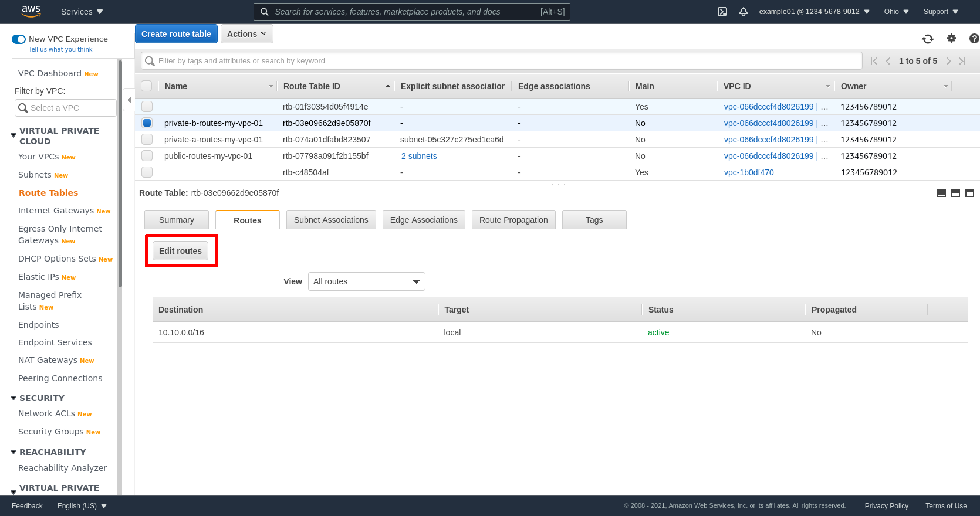Go to next page of results

948,61
